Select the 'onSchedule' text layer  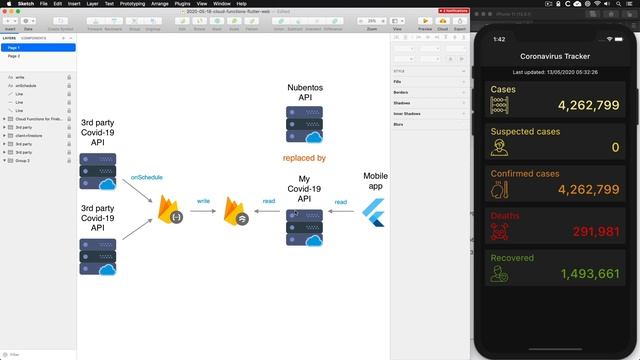pos(26,86)
